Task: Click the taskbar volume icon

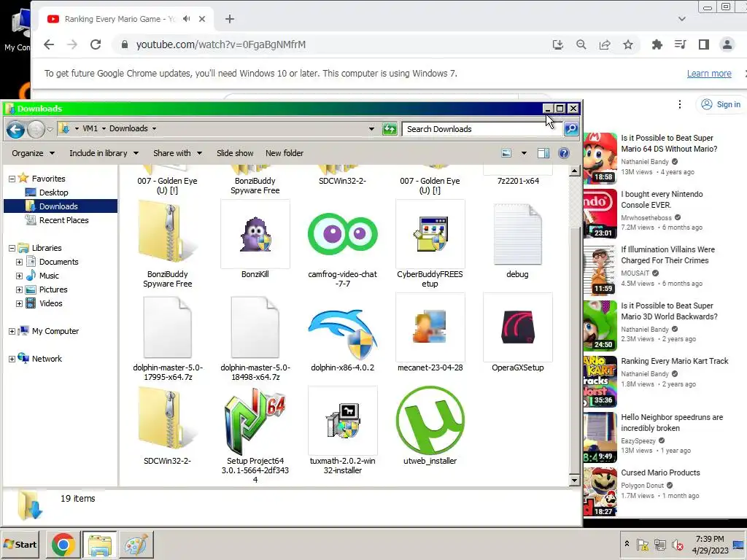Action: coord(677,544)
